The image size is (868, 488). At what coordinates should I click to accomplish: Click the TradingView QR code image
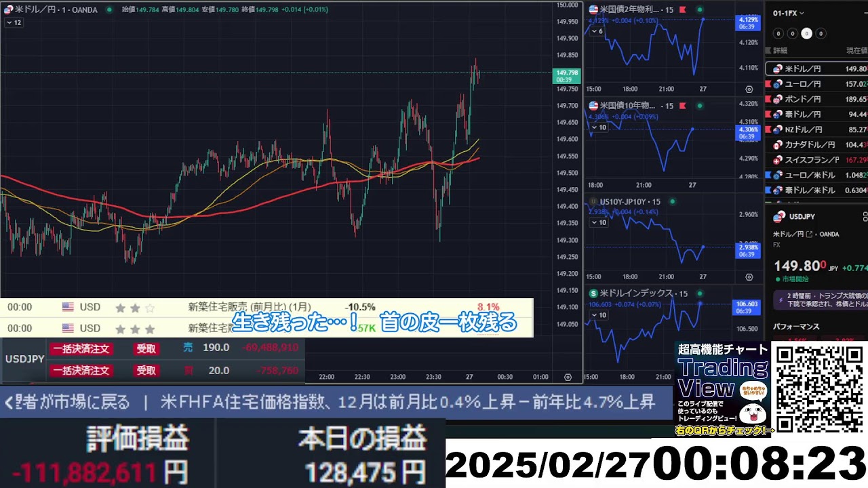[819, 388]
